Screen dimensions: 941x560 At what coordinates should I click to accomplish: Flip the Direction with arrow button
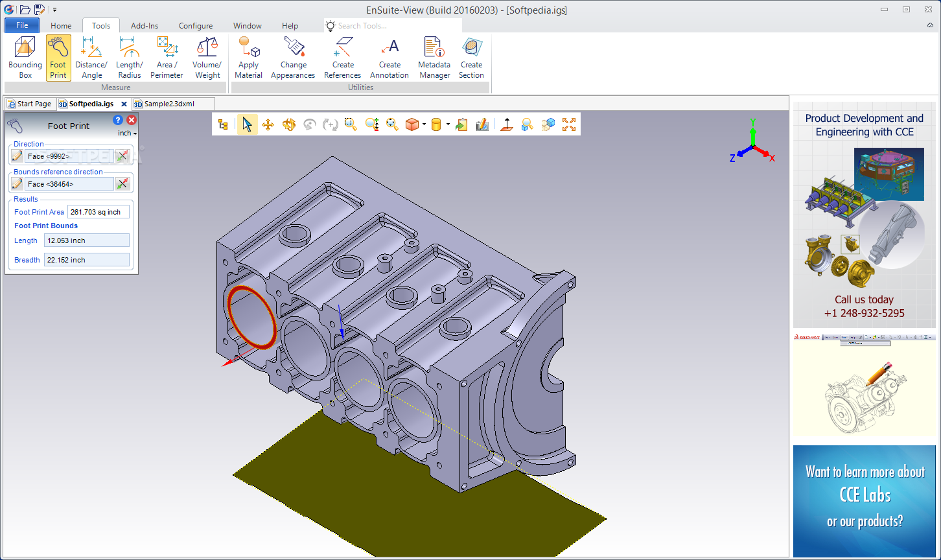[122, 156]
